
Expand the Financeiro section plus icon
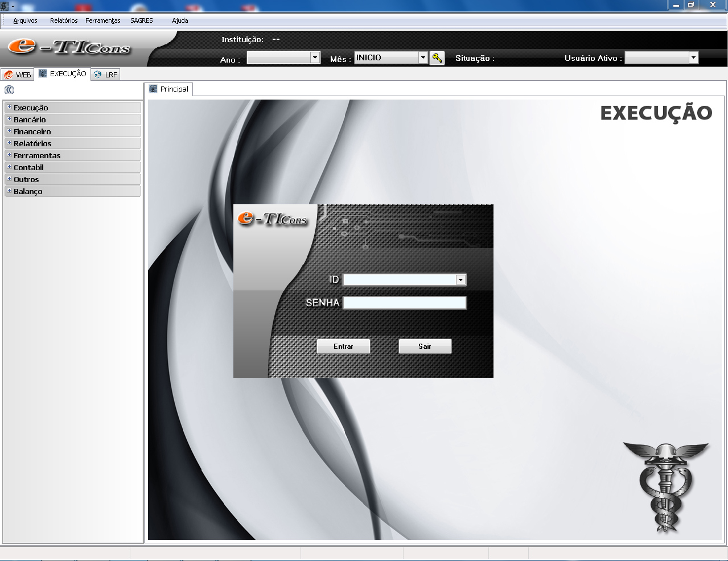pos(9,131)
